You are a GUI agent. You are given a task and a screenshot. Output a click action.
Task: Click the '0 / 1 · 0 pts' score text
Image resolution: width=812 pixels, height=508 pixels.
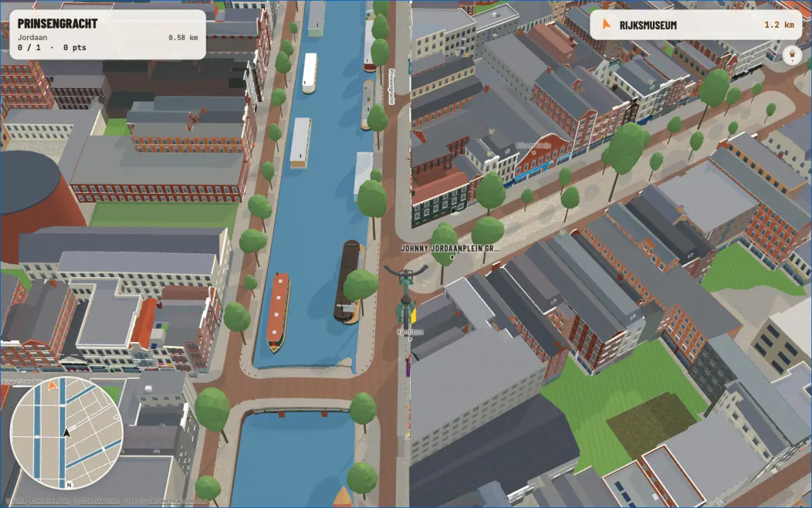[x=51, y=48]
